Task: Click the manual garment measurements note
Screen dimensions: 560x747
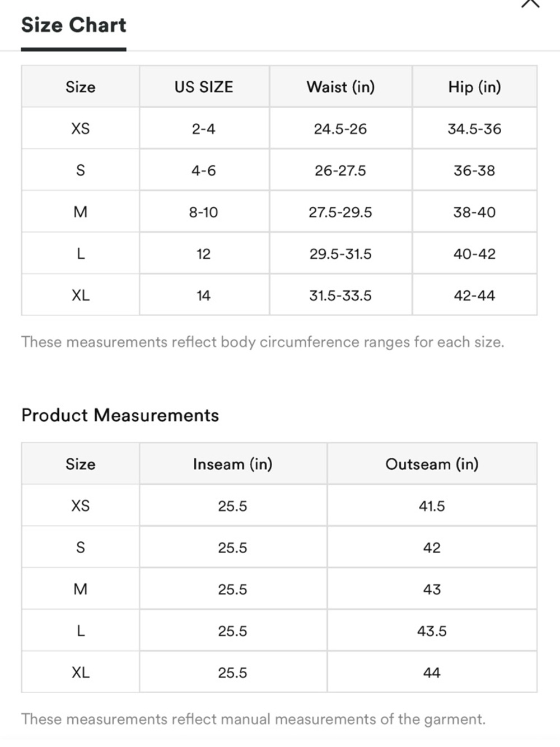Action: coord(253,719)
